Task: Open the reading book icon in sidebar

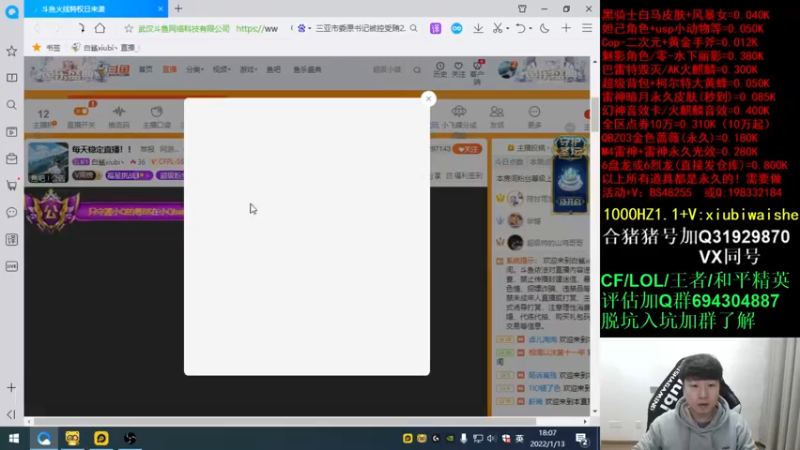Action: [x=11, y=78]
